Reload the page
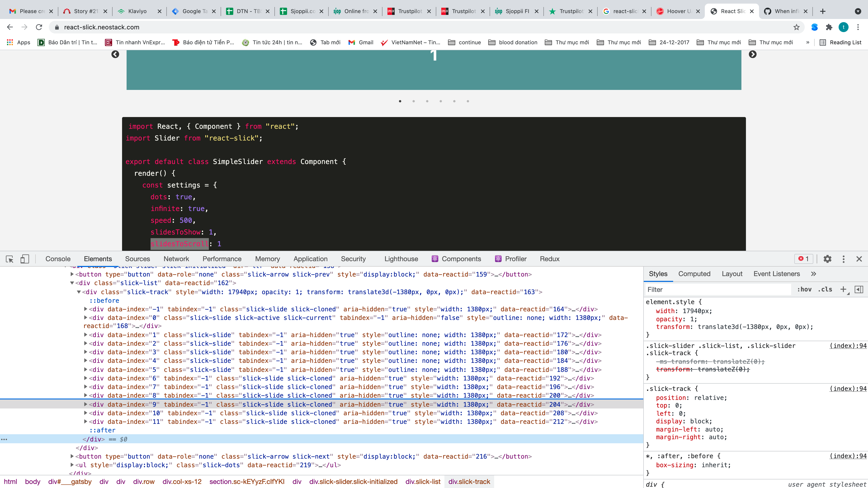 [39, 27]
